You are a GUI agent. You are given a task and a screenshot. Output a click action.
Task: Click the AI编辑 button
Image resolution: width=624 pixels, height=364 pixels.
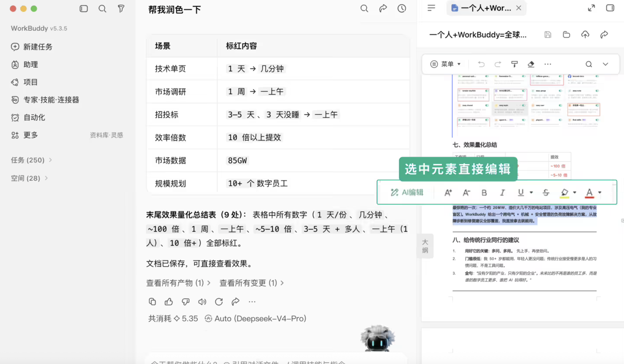click(407, 193)
